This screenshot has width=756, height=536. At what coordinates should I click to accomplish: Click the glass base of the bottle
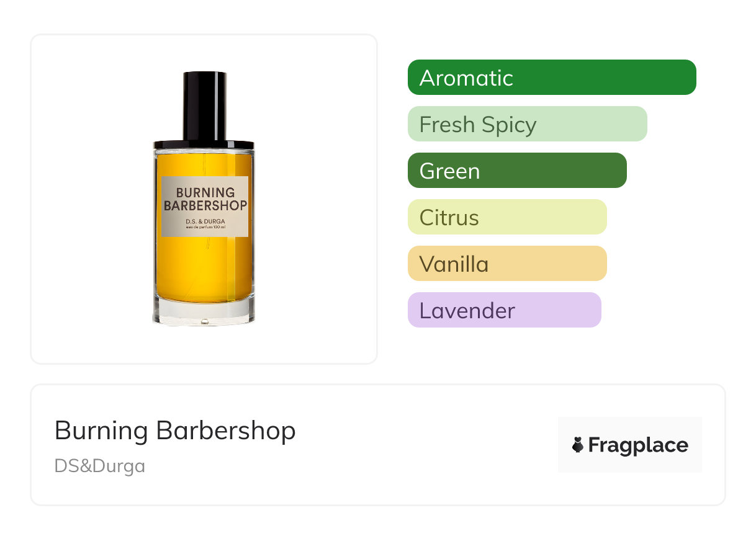tap(204, 310)
